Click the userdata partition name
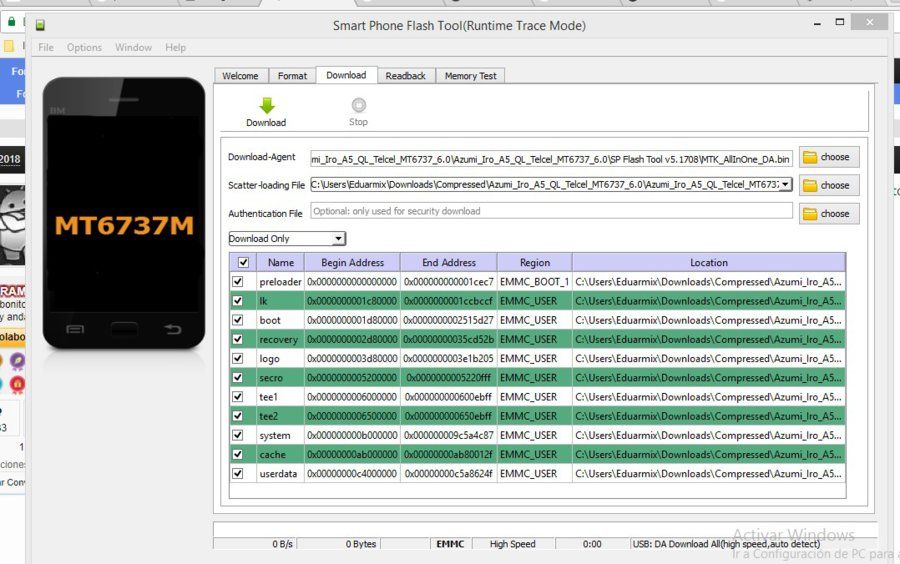900x564 pixels. pyautogui.click(x=278, y=474)
